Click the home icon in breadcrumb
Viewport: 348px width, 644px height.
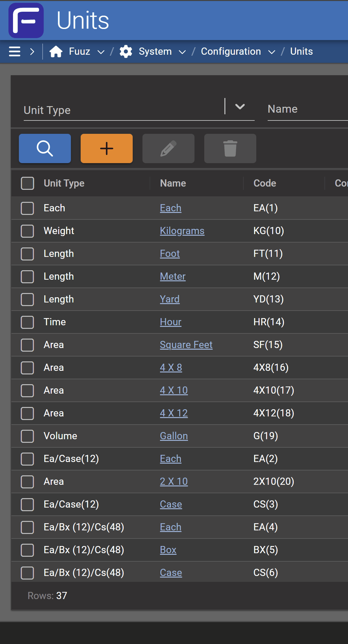coord(56,51)
